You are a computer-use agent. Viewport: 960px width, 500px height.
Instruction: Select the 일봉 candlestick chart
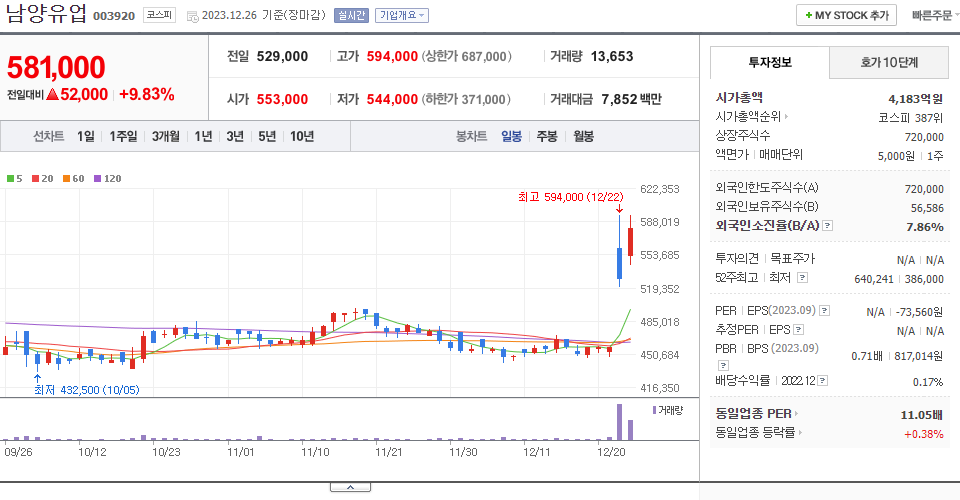tap(511, 136)
